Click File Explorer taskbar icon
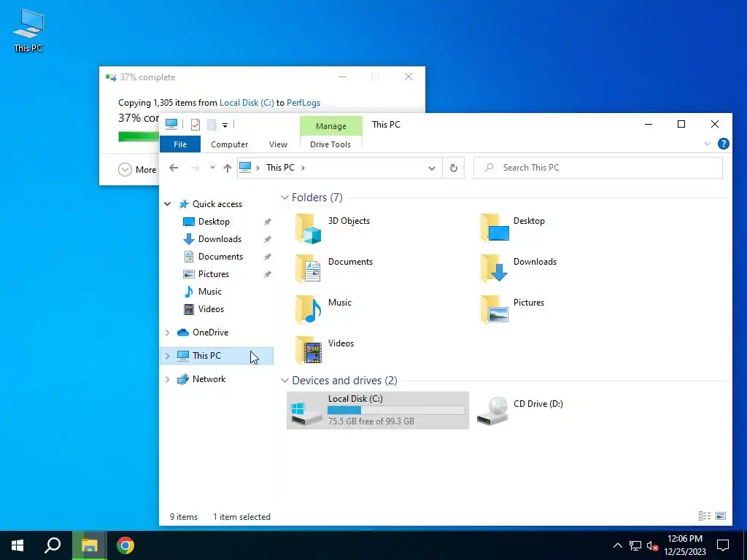Screen dimensions: 747x560 tap(90, 545)
